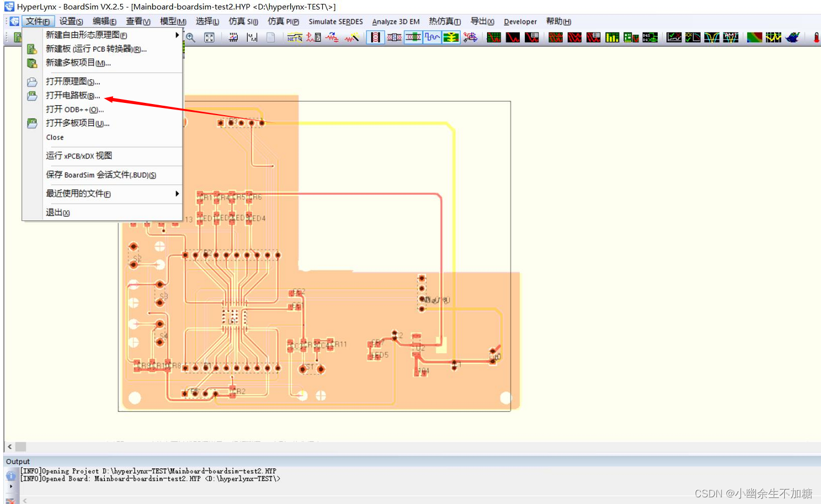Click the yellow-cyan dip curves icon
Viewport: 821px width, 504px height.
(712, 37)
